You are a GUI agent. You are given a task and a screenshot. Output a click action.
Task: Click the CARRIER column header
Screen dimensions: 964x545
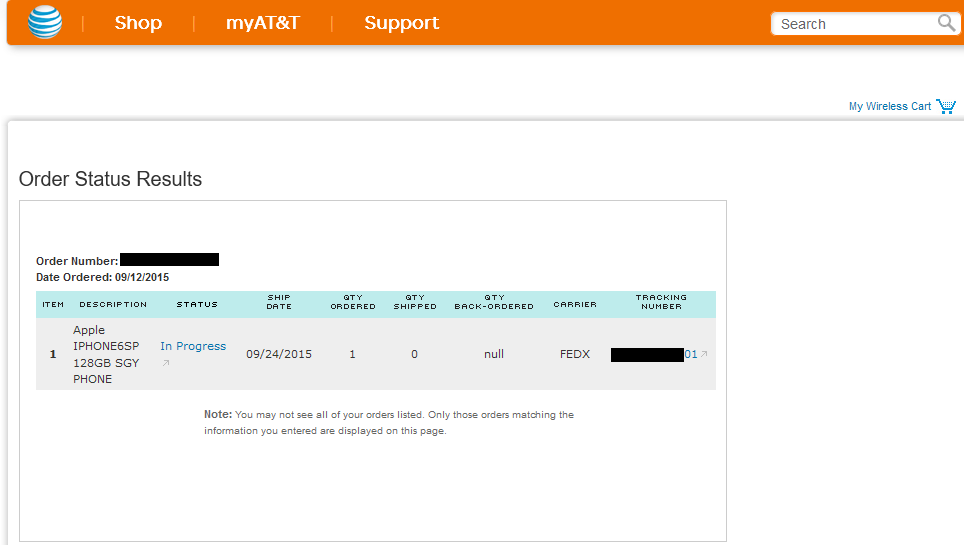[x=575, y=304]
